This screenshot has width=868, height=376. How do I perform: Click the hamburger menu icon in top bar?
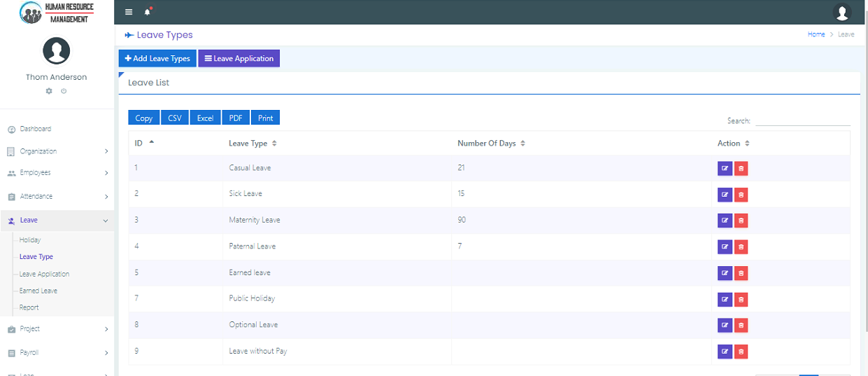coord(128,12)
